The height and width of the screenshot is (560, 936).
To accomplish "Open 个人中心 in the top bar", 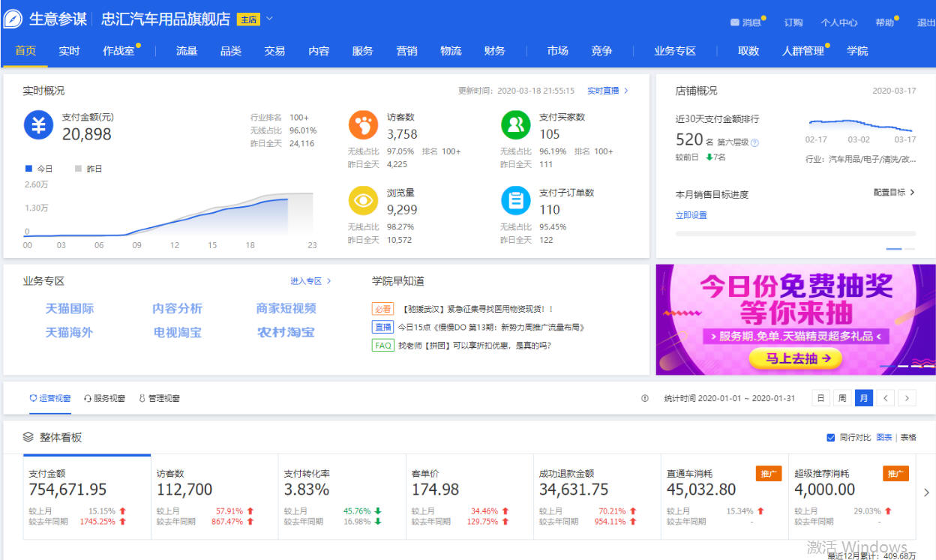I will point(838,22).
